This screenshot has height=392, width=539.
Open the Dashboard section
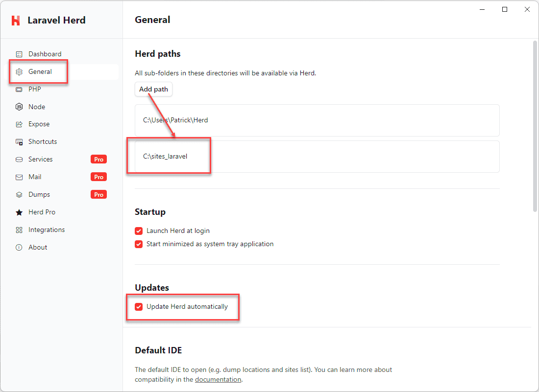[45, 54]
